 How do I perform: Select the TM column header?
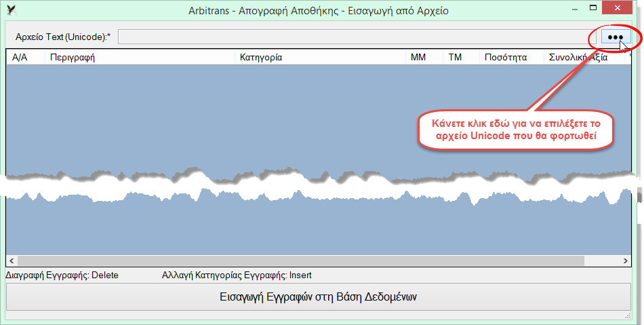coord(461,57)
